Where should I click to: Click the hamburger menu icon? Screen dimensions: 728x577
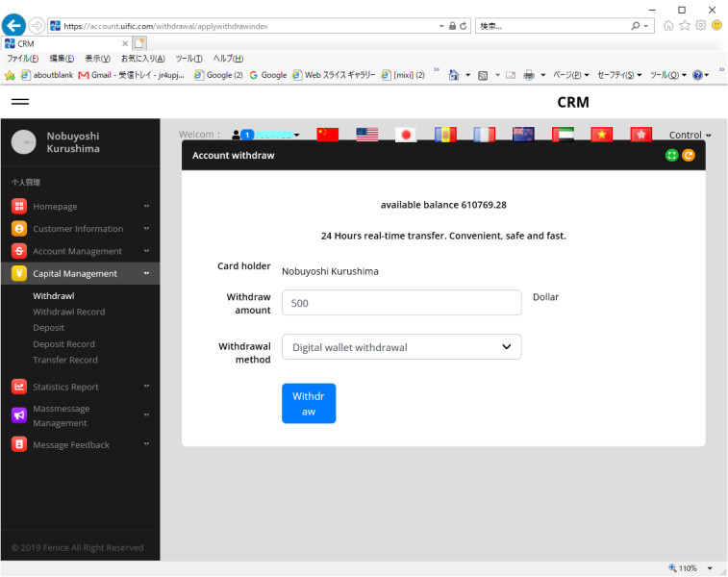(19, 102)
